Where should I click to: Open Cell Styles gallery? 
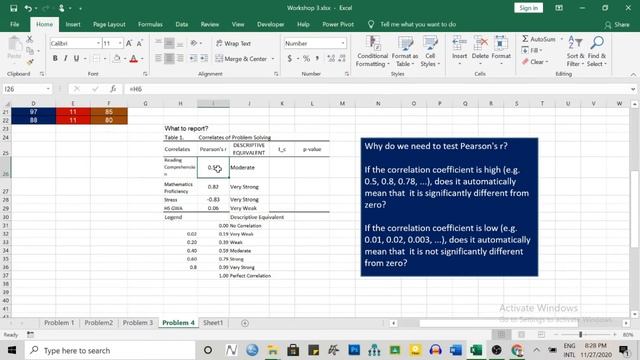click(x=430, y=51)
